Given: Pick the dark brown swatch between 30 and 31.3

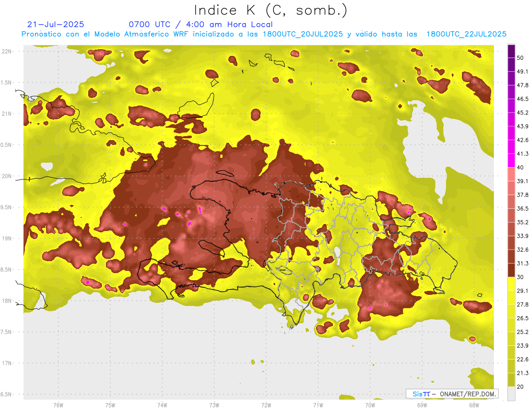Looking at the screenshot, I should pyautogui.click(x=511, y=270).
